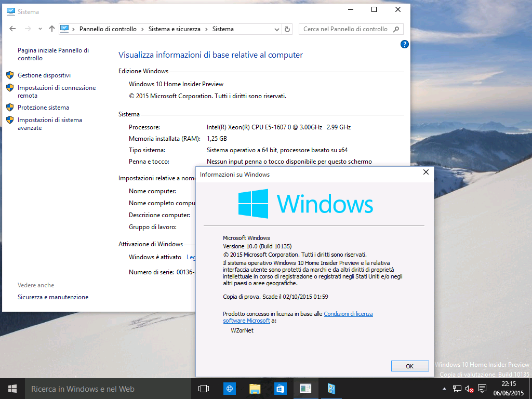The height and width of the screenshot is (399, 532).
Task: Click the search magnifier icon
Action: (395, 29)
